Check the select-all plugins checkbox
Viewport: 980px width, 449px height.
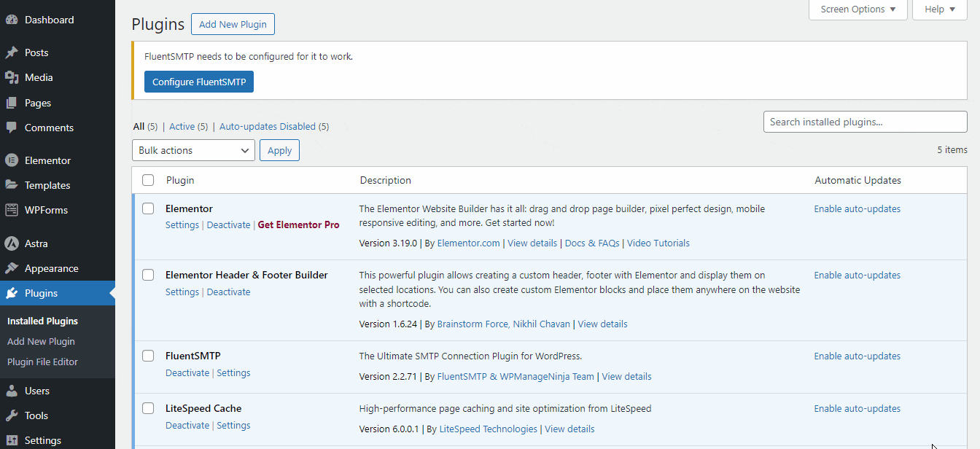(x=148, y=180)
